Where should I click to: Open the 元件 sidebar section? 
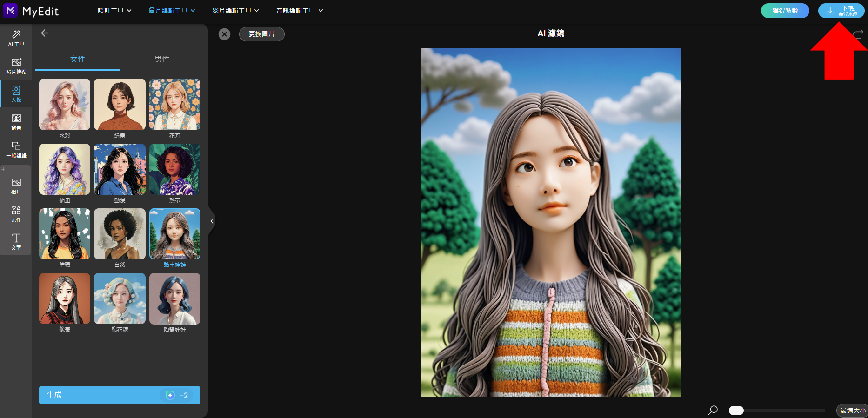16,214
